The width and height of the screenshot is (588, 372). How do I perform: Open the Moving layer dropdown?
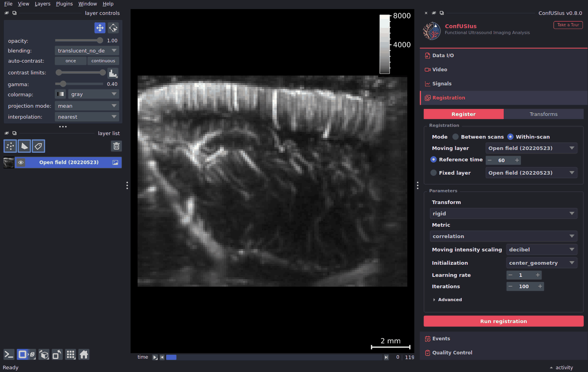pyautogui.click(x=532, y=148)
